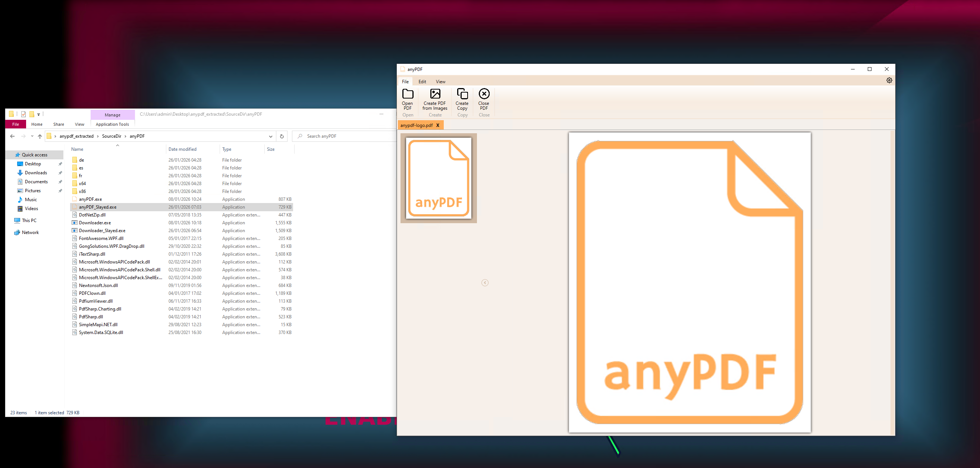
Task: Click Create PDF from Images icon
Action: [435, 94]
